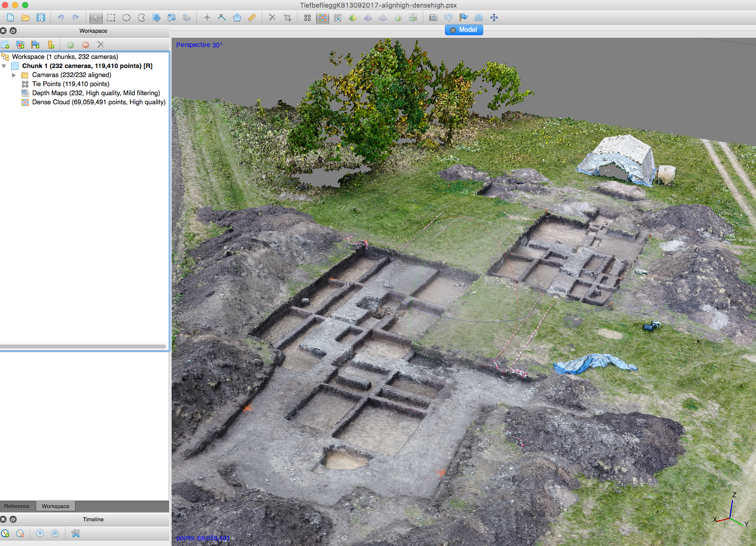
Task: Undo the last action
Action: (x=60, y=18)
